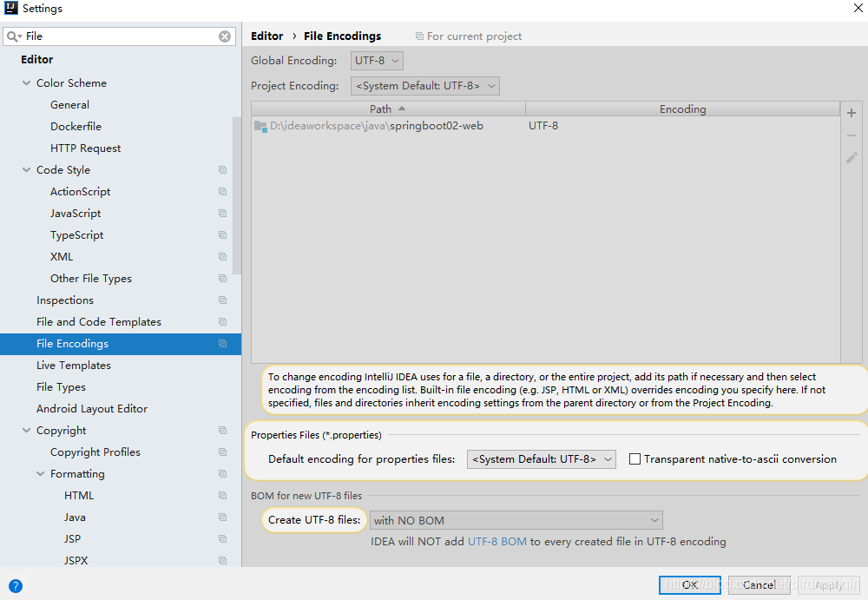Click project-level icon beside Java
The width and height of the screenshot is (868, 600).
(x=222, y=517)
